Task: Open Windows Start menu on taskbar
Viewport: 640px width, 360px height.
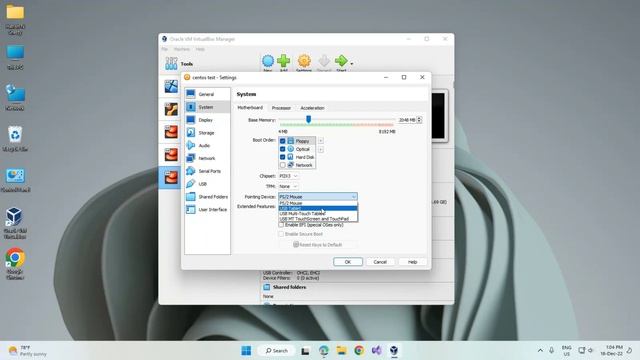Action: (x=246, y=351)
